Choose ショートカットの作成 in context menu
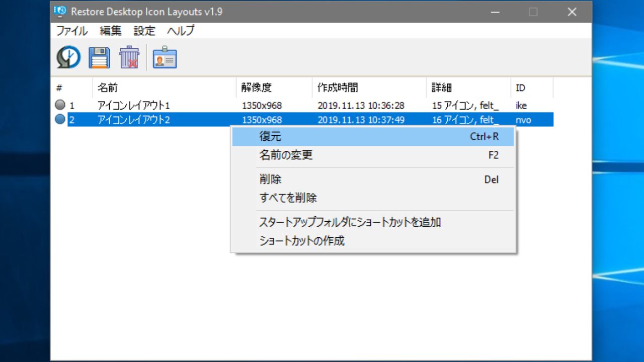644x362 pixels. click(373, 240)
